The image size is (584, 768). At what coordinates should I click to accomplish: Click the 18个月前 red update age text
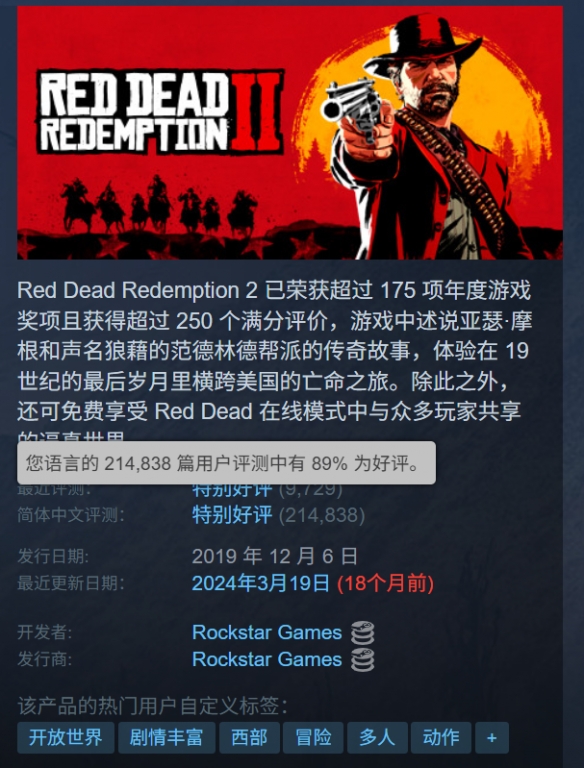coord(386,583)
